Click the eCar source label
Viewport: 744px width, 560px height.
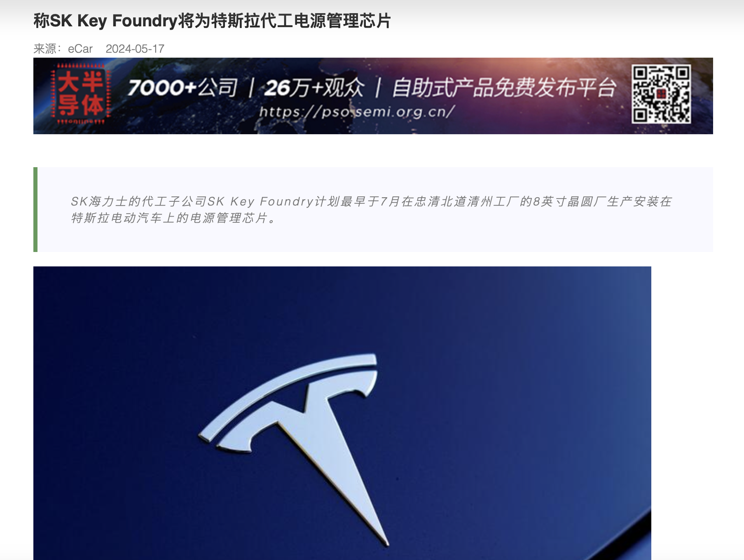click(80, 49)
